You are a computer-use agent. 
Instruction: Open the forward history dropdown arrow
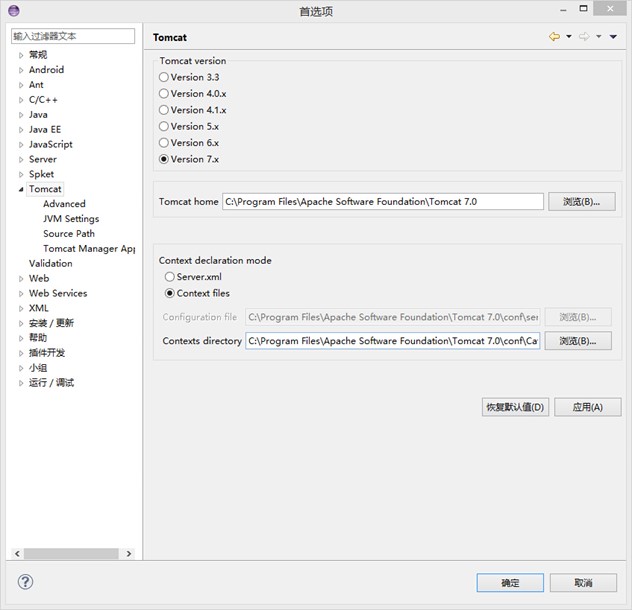[x=599, y=37]
